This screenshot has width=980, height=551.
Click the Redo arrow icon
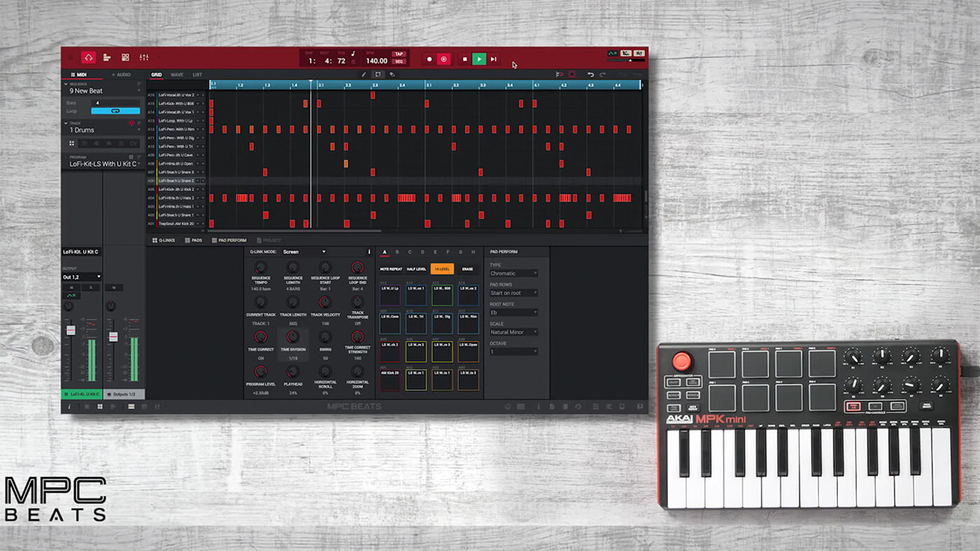(x=603, y=74)
